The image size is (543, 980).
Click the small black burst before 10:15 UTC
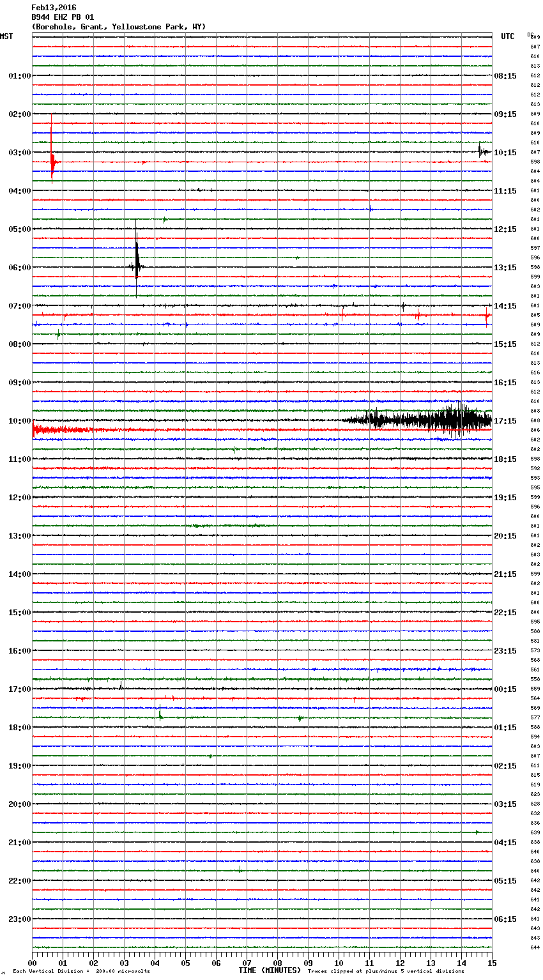[484, 151]
